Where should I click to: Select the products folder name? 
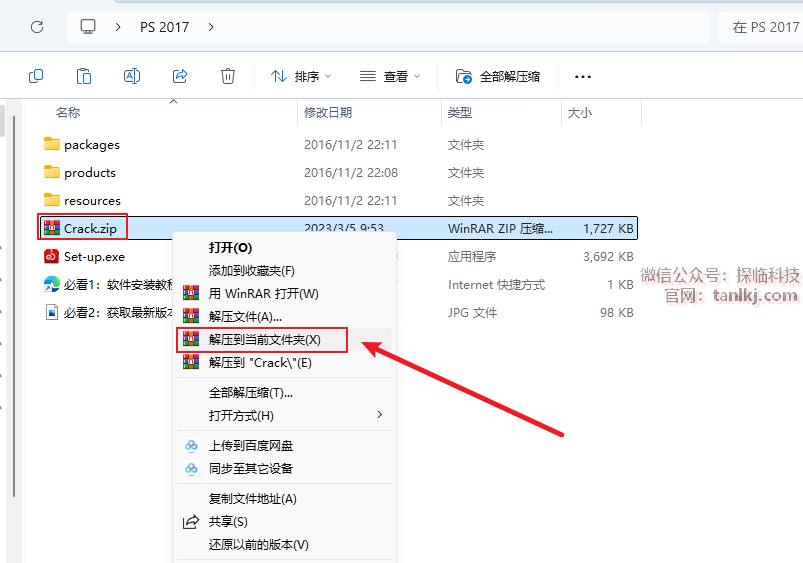[x=90, y=173]
